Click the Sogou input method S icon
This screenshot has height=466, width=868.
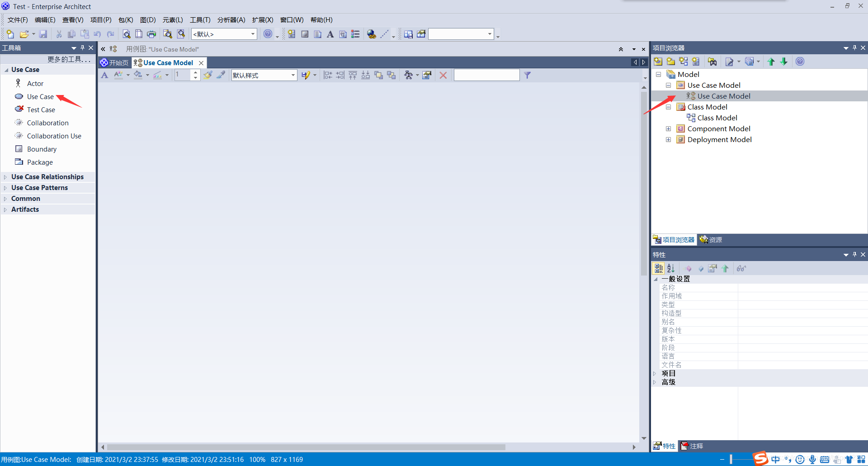click(x=760, y=458)
